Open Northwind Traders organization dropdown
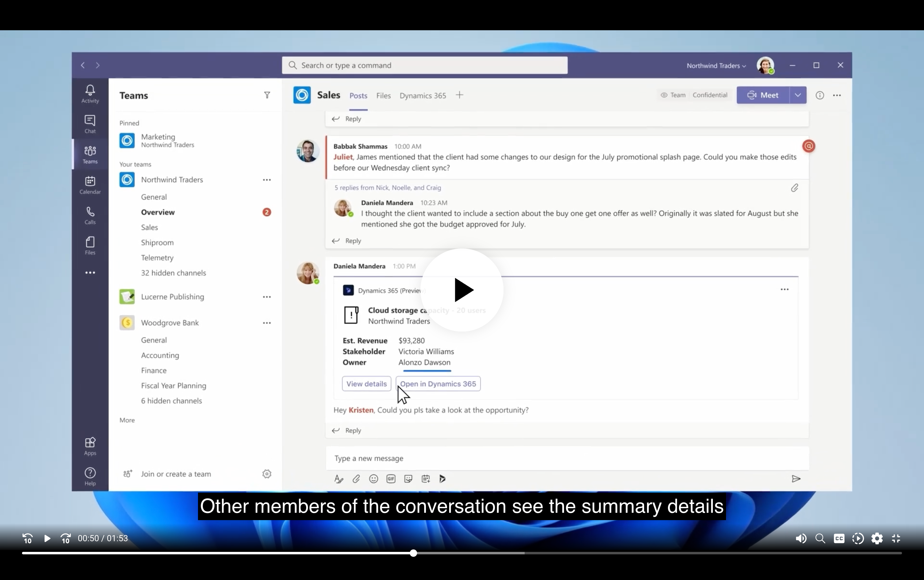This screenshot has height=580, width=924. click(x=716, y=66)
